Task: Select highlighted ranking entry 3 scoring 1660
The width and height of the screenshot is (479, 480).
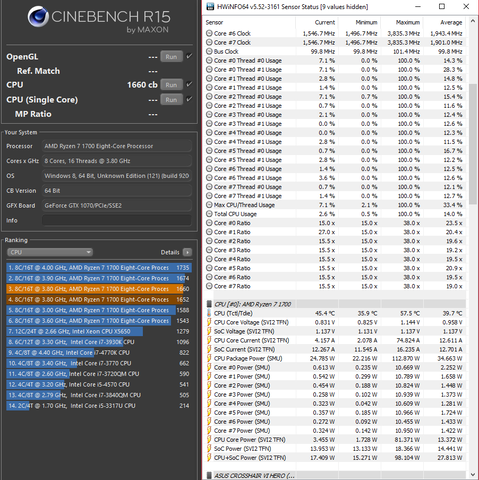Action: point(99,289)
